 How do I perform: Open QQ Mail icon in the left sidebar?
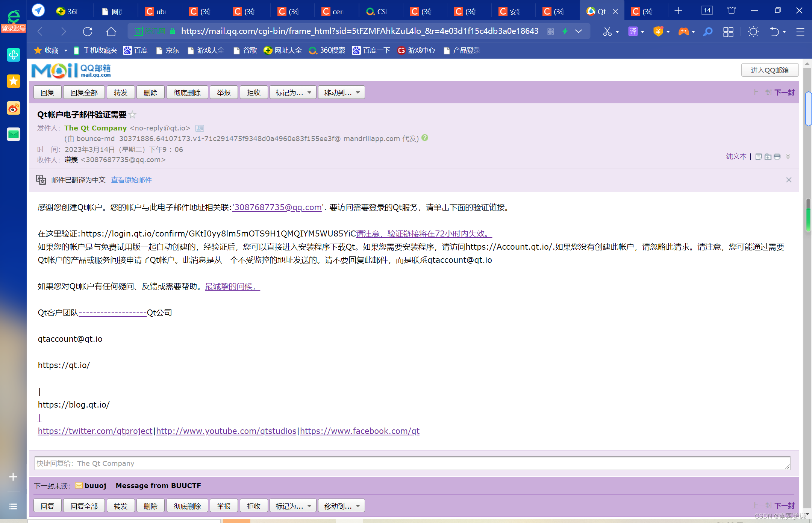(x=13, y=134)
